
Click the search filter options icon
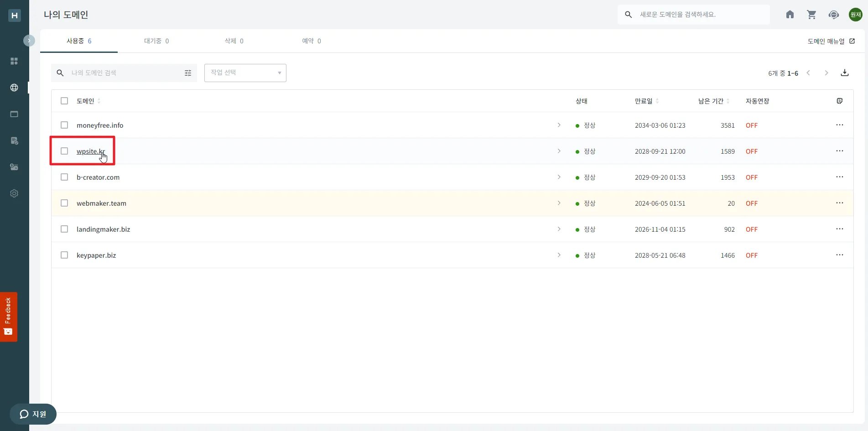188,73
